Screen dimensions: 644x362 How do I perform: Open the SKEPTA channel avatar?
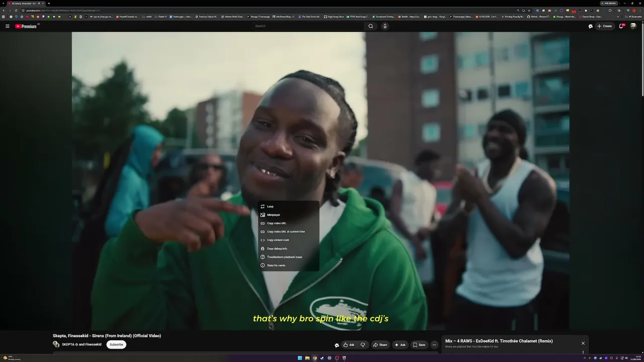tap(56, 344)
